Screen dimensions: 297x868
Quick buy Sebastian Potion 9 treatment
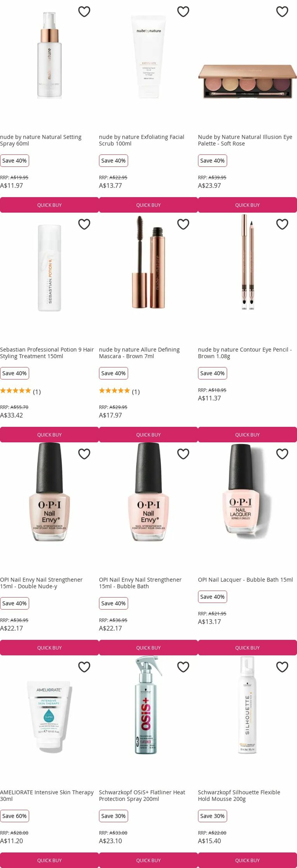coord(49,435)
